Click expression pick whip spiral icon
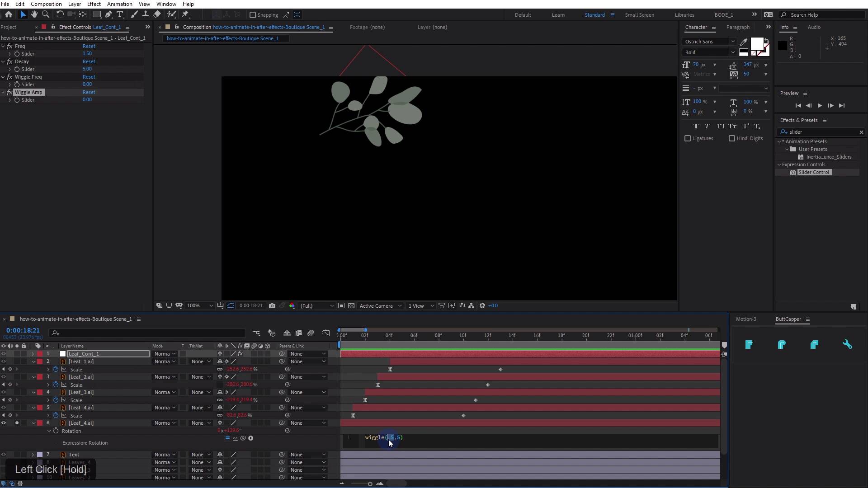The image size is (868, 488). [x=243, y=438]
